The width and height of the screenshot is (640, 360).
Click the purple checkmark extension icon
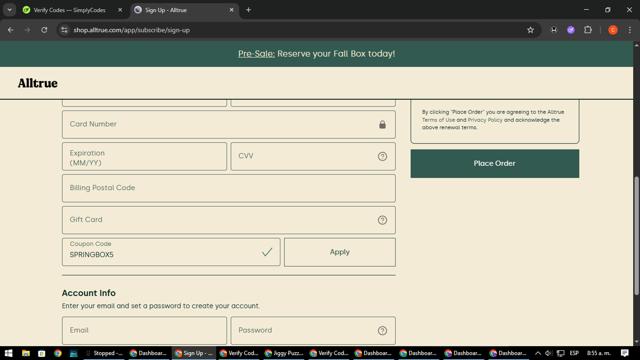pos(571,30)
